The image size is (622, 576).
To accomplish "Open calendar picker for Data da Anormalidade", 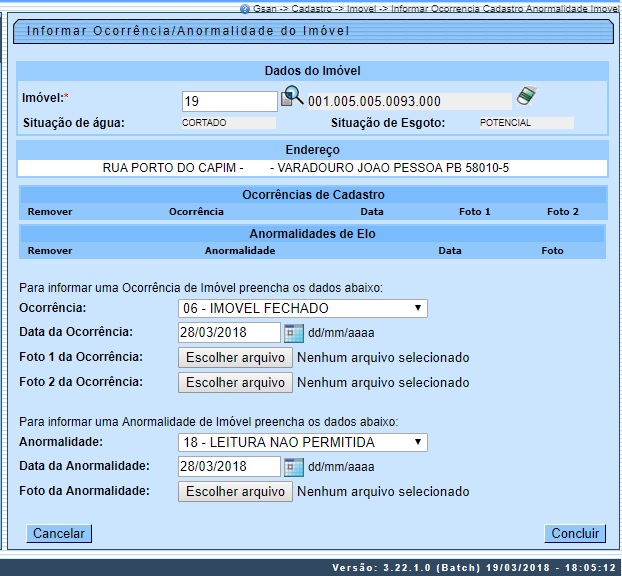I will pos(294,467).
